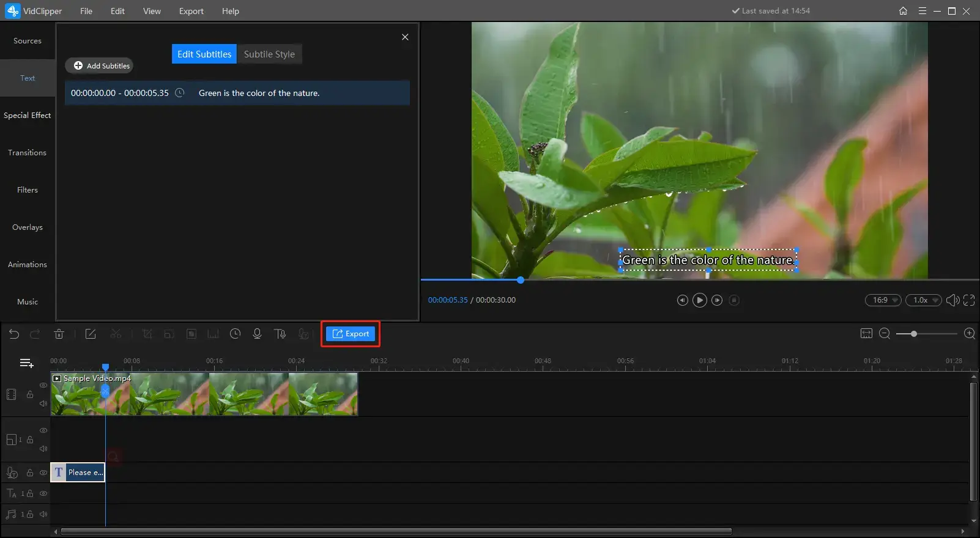Open the edit pencil tool
Screen dimensions: 980x538
tap(91, 334)
